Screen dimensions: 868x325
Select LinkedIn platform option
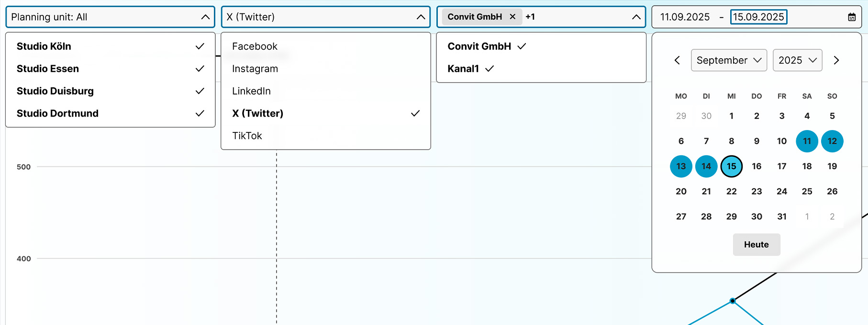(x=251, y=91)
